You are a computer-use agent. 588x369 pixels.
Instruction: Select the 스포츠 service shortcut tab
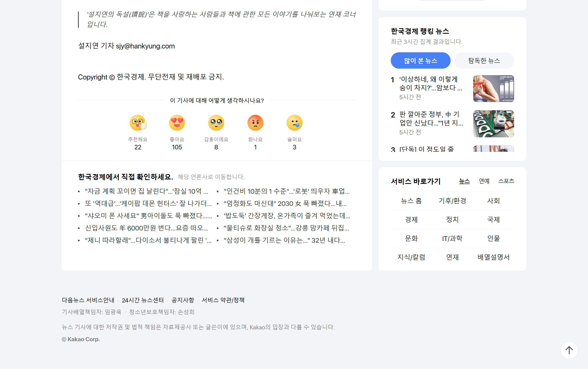506,181
